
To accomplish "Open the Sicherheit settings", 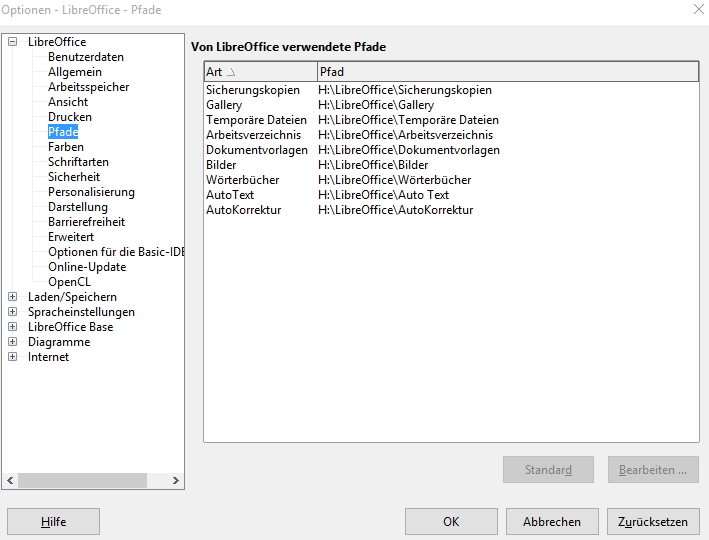I will pyautogui.click(x=74, y=177).
